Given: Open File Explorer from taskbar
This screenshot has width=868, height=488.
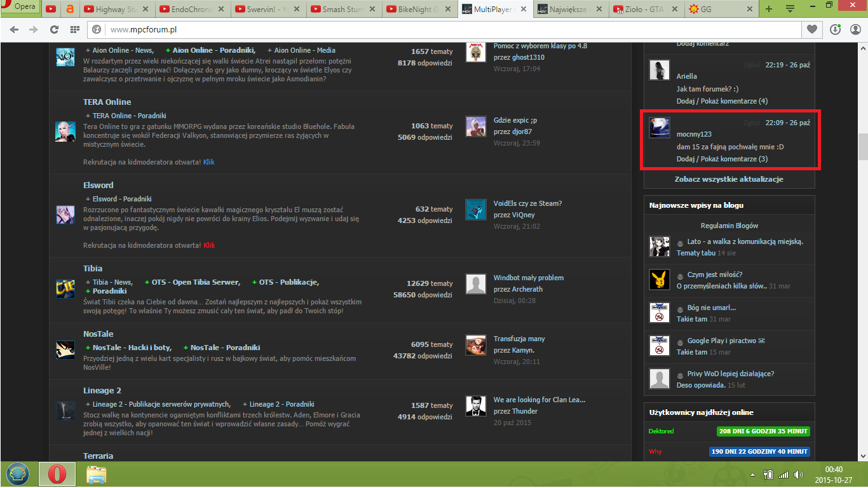Looking at the screenshot, I should [x=96, y=475].
